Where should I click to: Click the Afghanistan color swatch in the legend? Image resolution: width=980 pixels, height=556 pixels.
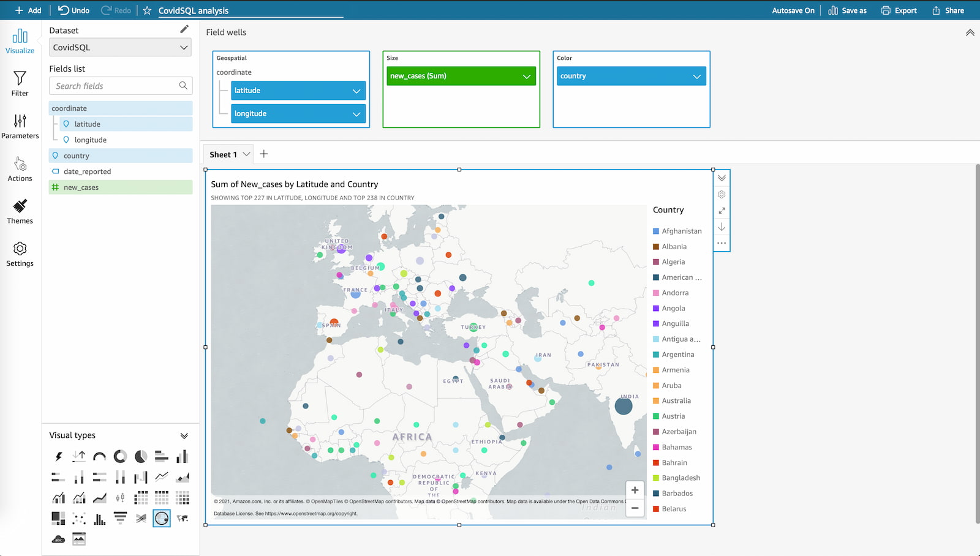[x=655, y=231]
